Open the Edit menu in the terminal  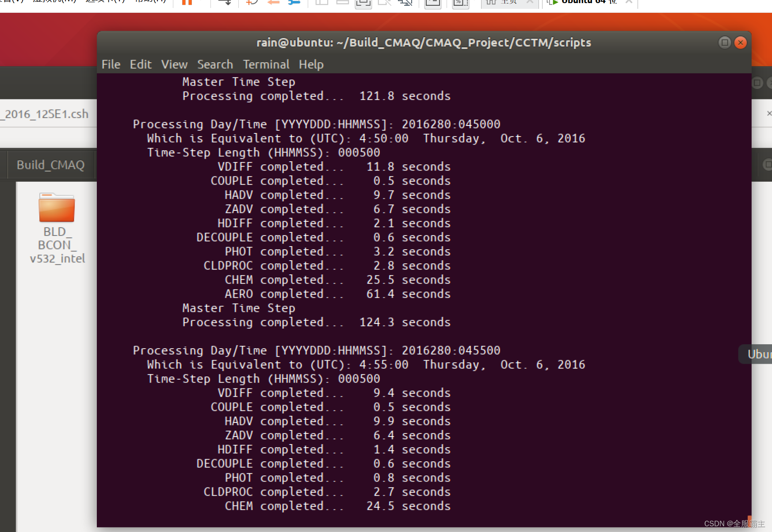141,65
